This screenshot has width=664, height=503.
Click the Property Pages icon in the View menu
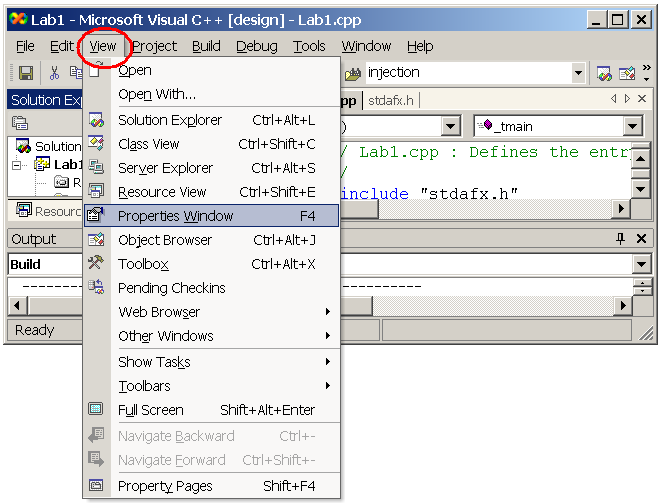(x=96, y=485)
